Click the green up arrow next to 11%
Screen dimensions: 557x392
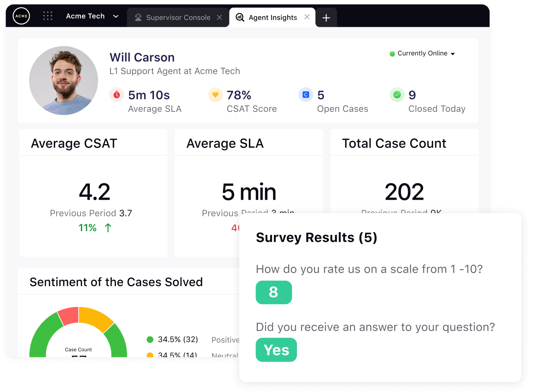click(x=108, y=228)
